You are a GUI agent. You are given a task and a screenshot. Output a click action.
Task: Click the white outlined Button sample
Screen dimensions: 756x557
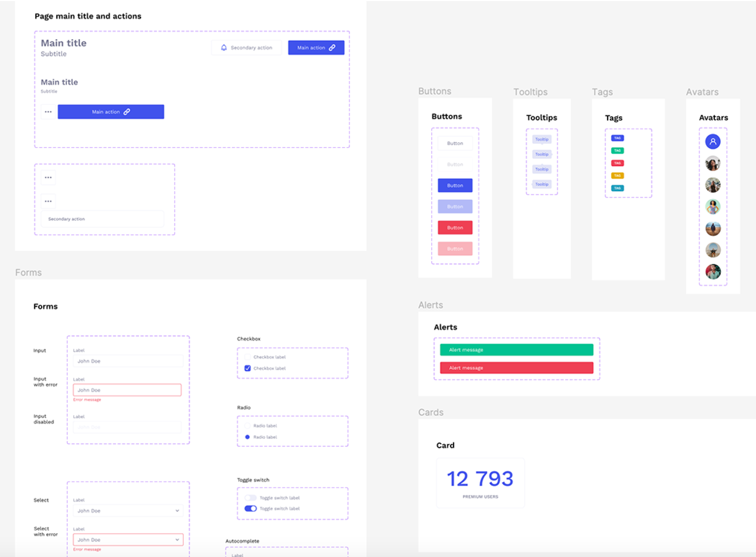coord(455,143)
